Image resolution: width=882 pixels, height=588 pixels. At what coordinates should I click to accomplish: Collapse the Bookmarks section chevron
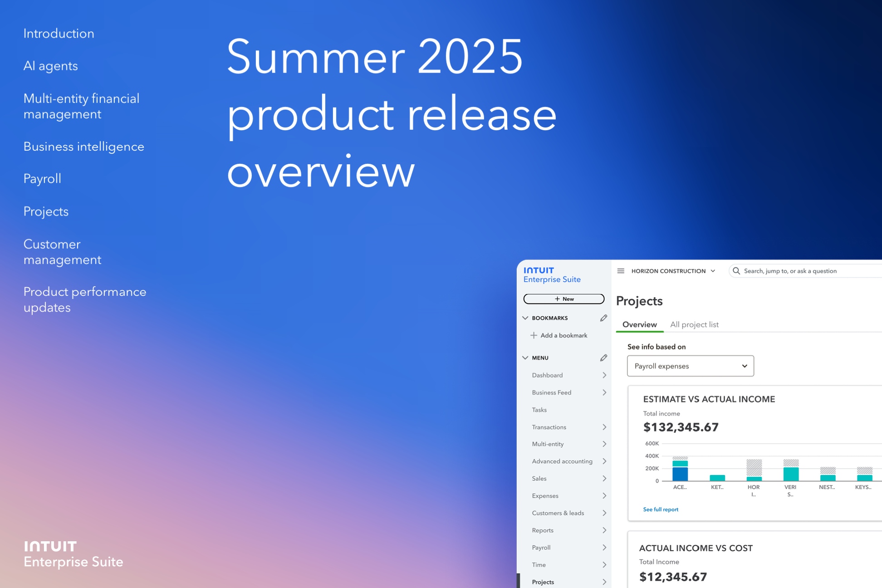pos(525,318)
